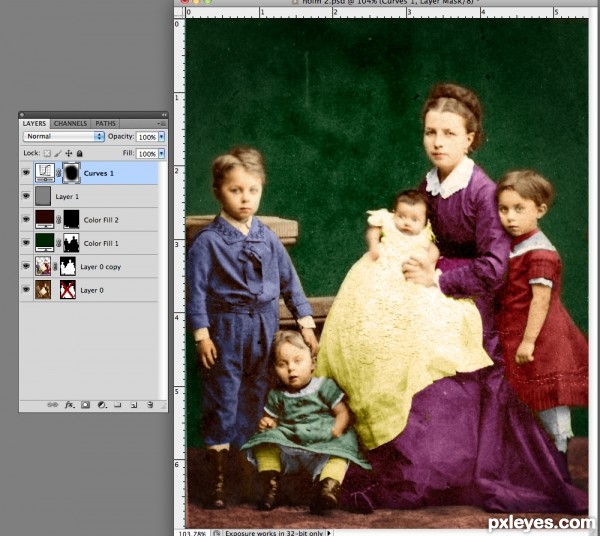
Task: Open the blend mode Normal dropdown
Action: click(64, 137)
